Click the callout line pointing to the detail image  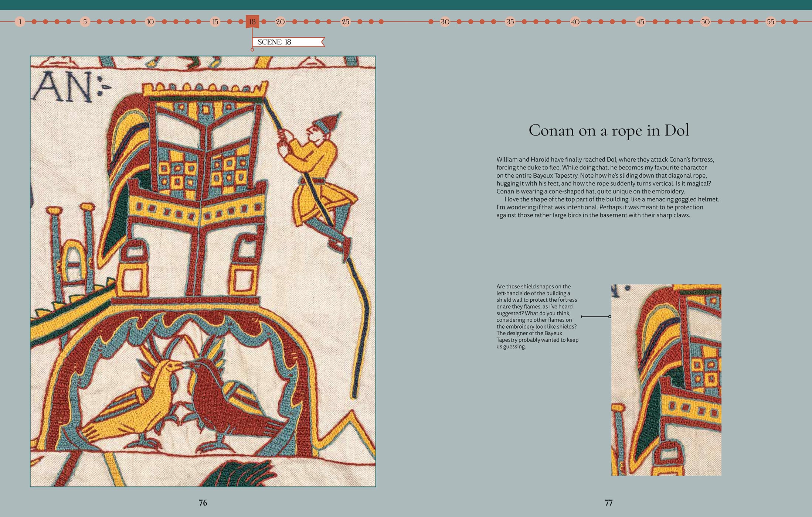[x=596, y=316]
